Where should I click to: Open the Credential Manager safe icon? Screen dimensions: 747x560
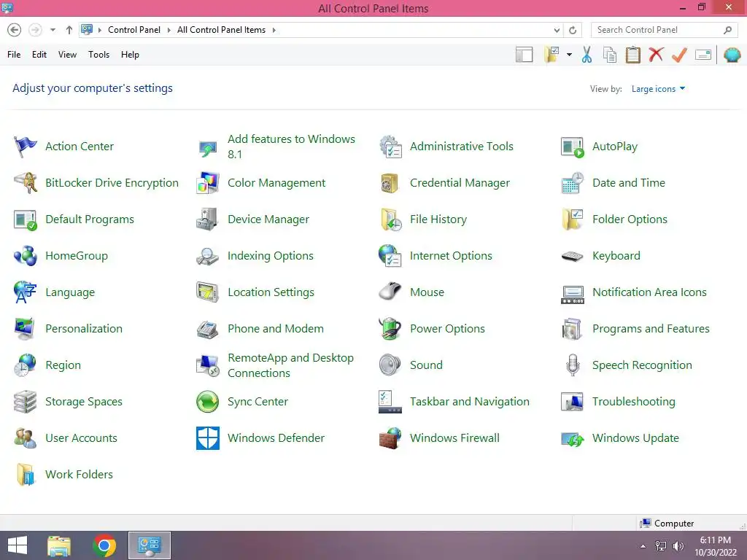pos(390,183)
